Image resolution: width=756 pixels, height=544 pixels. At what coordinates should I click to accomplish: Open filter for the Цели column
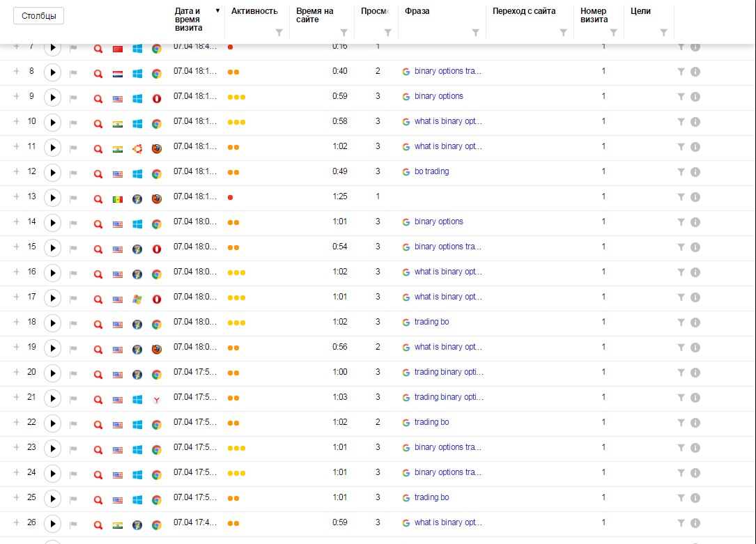[x=663, y=33]
